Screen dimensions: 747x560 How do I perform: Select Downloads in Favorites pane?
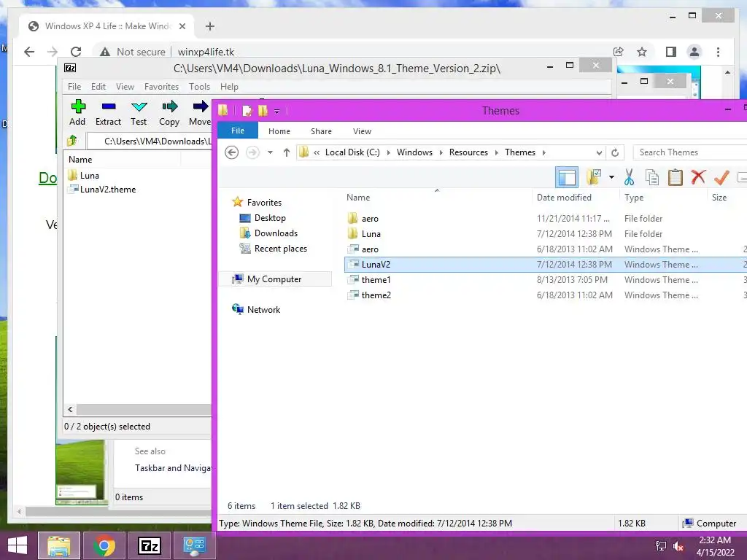pos(276,233)
